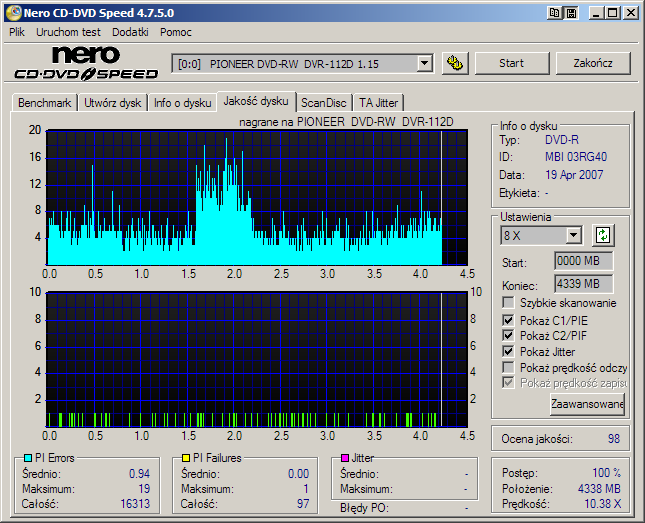Click PI Errors Maksimum value 19
Viewport: 645px width, 523px height.
point(144,489)
